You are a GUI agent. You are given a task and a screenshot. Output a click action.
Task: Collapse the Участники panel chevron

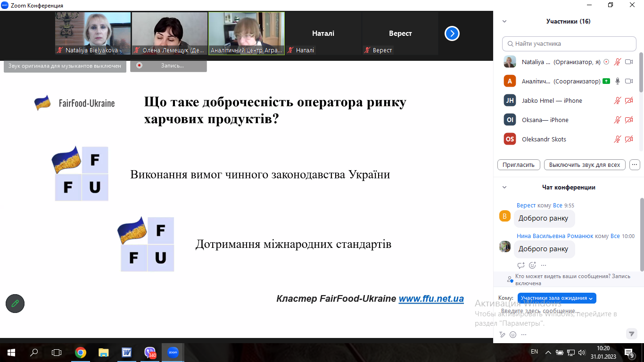[x=504, y=21]
